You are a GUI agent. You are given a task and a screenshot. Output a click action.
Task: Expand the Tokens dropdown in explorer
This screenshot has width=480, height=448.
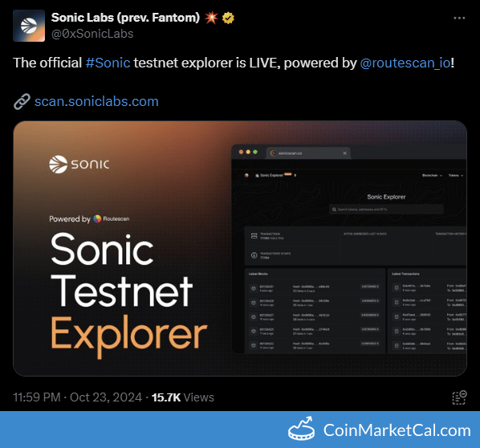455,176
